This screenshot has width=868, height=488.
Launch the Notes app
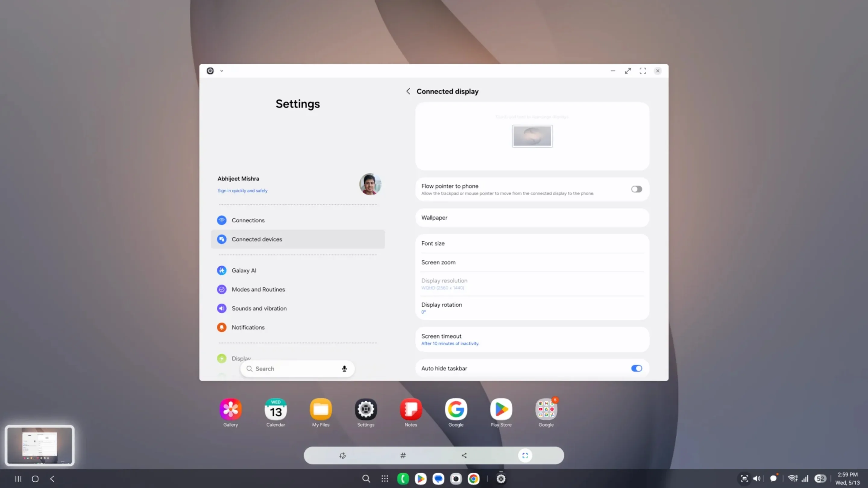tap(411, 409)
